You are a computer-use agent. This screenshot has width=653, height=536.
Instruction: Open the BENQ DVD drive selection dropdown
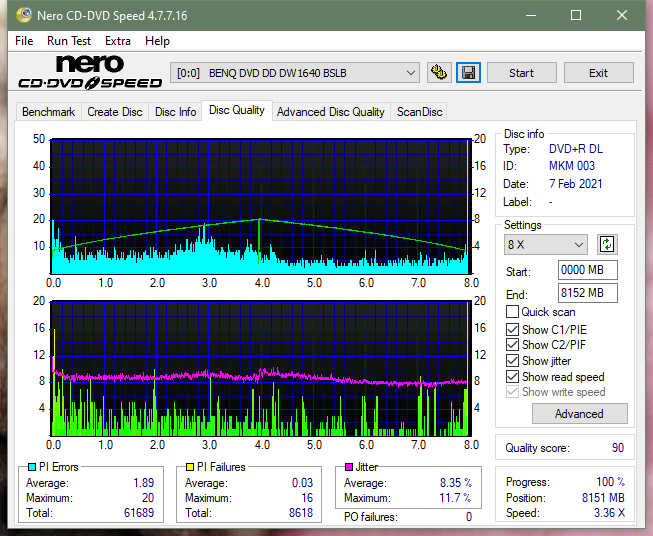[294, 73]
